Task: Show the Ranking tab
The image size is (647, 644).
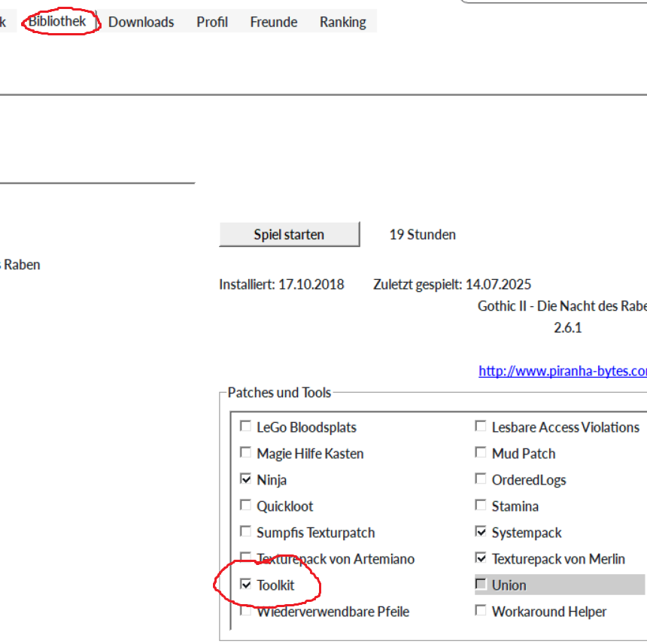Action: pyautogui.click(x=342, y=22)
